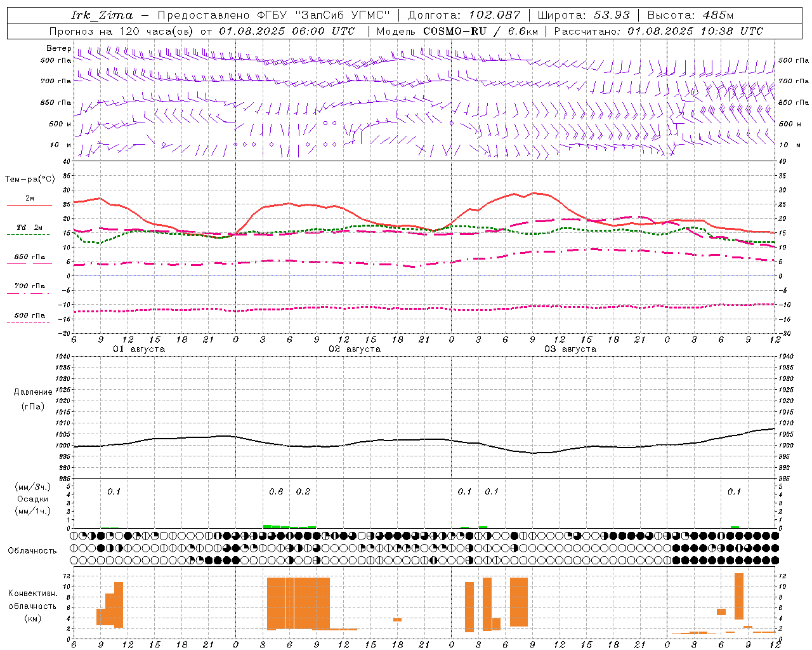Click the 10 м label left of wind panel
The width and height of the screenshot is (812, 650).
[x=60, y=145]
